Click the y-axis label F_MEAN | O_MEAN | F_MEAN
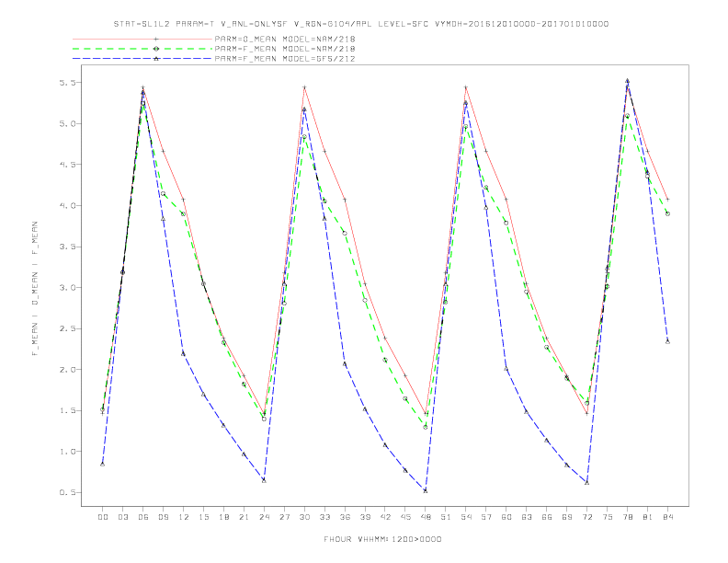Image resolution: width=728 pixels, height=563 pixels. click(35, 289)
